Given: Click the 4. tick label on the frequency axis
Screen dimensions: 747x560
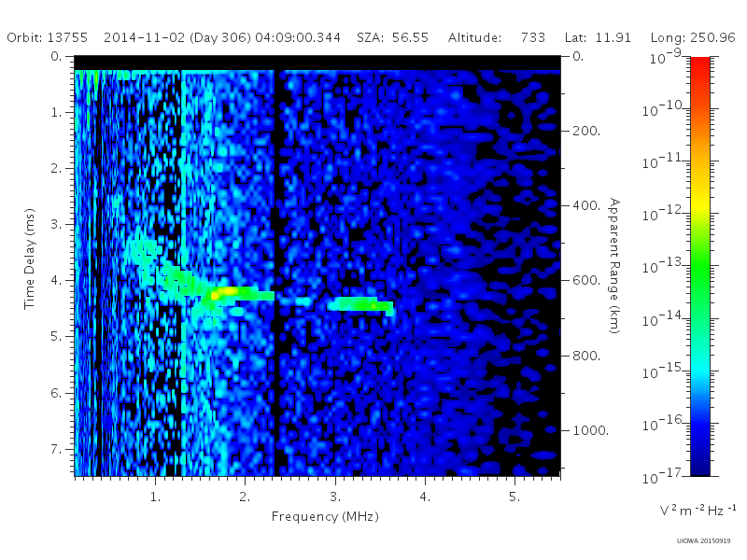Looking at the screenshot, I should click(x=425, y=497).
